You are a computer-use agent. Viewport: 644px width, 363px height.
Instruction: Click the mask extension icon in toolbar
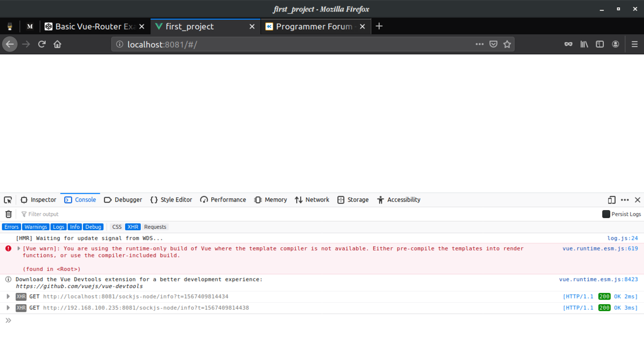569,44
